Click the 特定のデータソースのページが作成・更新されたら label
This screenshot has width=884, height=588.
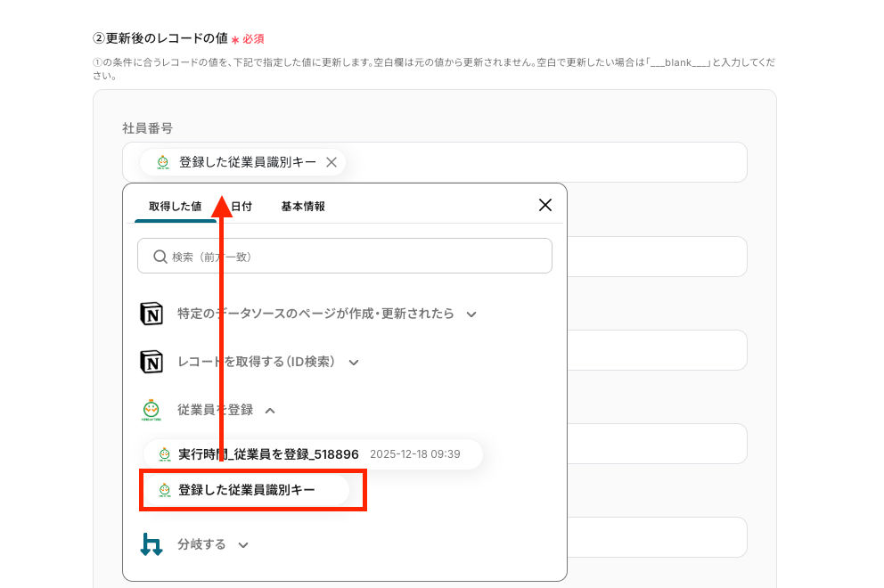tap(315, 314)
